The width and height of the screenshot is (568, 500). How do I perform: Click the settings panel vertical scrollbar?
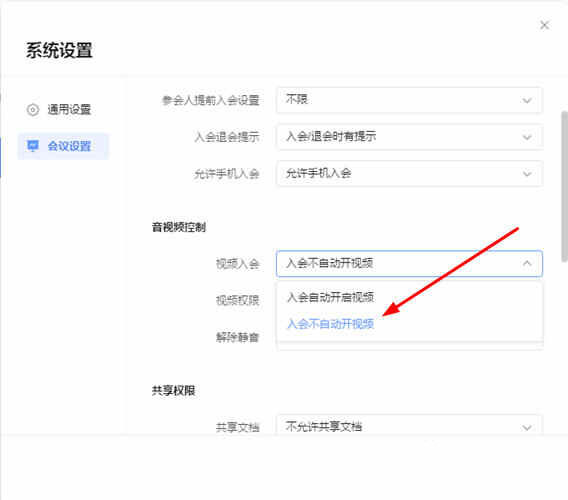[564, 187]
